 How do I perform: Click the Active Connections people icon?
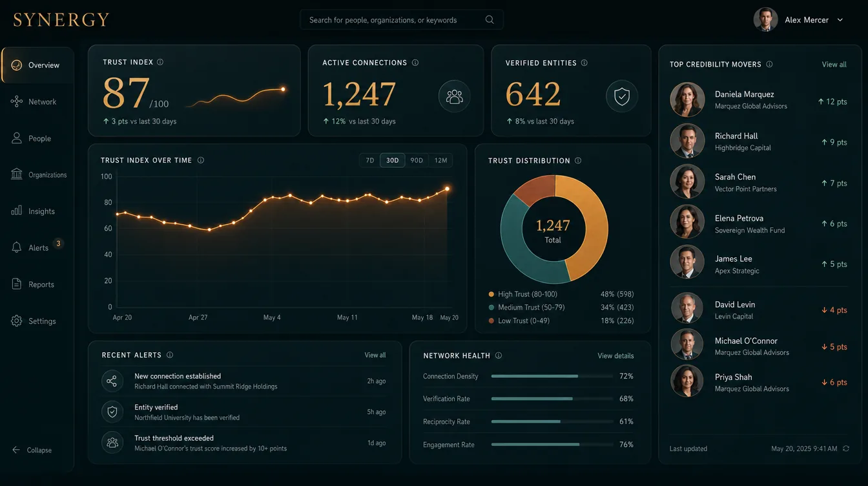455,97
